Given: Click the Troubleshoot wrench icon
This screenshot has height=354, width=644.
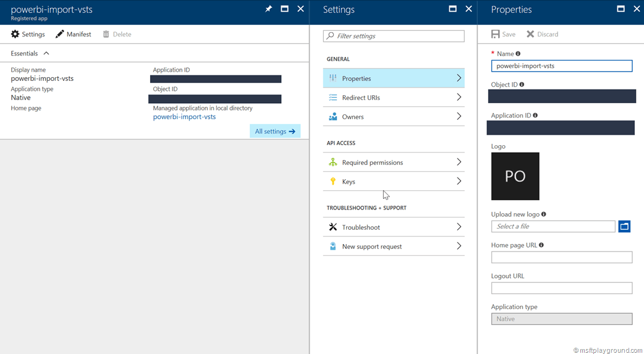Looking at the screenshot, I should coord(333,227).
